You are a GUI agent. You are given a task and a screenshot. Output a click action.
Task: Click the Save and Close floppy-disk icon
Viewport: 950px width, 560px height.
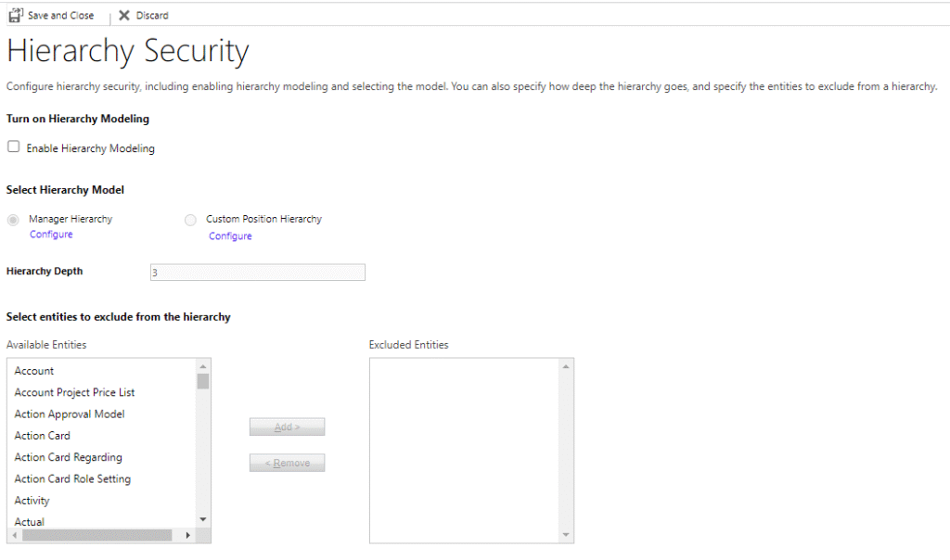15,15
